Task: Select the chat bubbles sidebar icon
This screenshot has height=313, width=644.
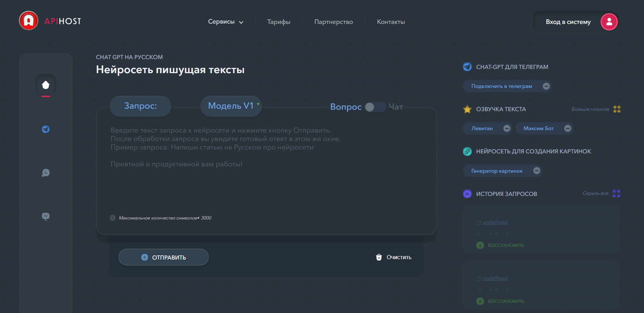Action: tap(46, 173)
